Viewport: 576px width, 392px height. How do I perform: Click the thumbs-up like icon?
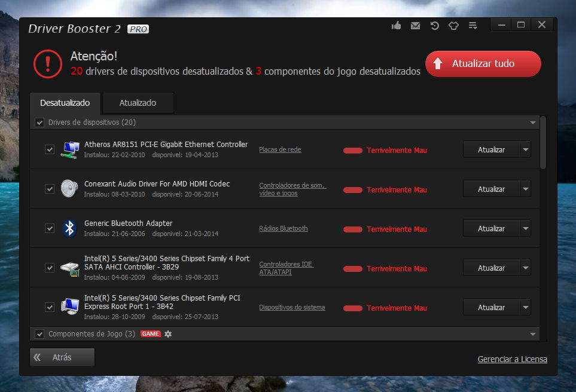[x=396, y=25]
